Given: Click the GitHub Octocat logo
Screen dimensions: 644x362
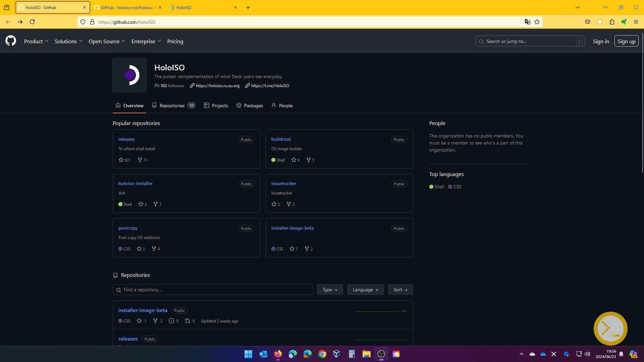Looking at the screenshot, I should point(11,41).
